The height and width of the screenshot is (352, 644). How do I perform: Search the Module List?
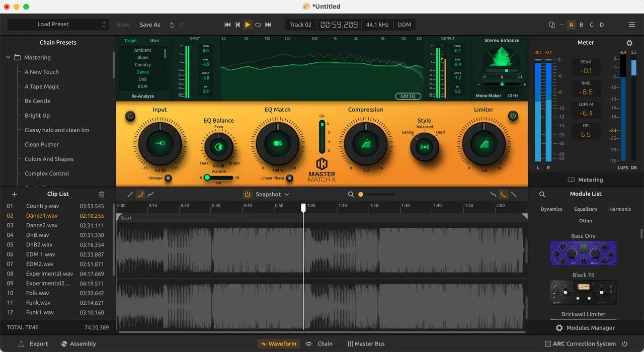pos(542,194)
